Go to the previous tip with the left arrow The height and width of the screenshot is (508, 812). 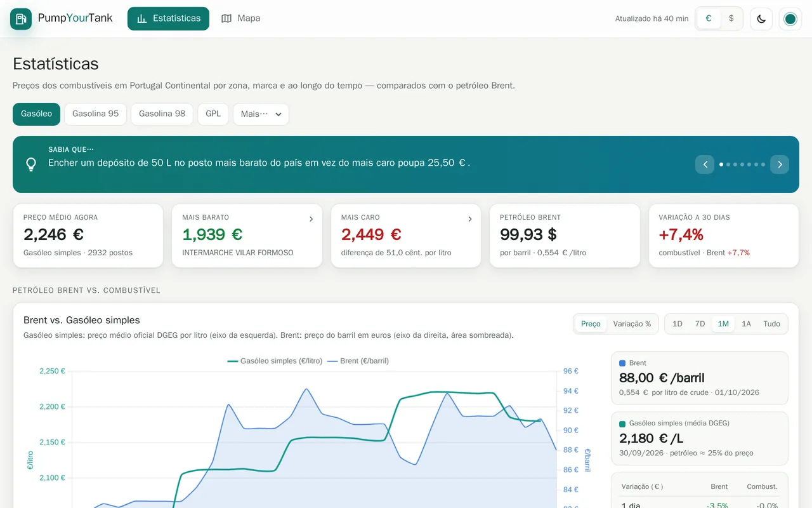click(705, 164)
